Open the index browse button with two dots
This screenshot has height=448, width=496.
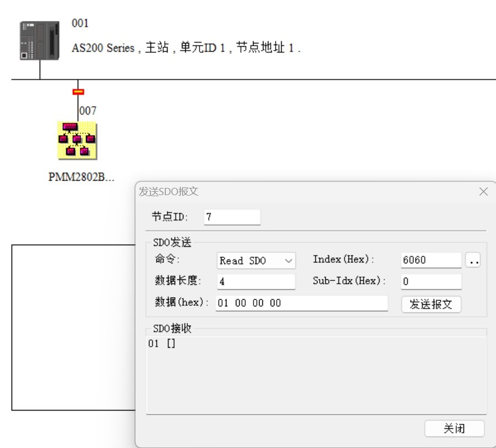473,260
